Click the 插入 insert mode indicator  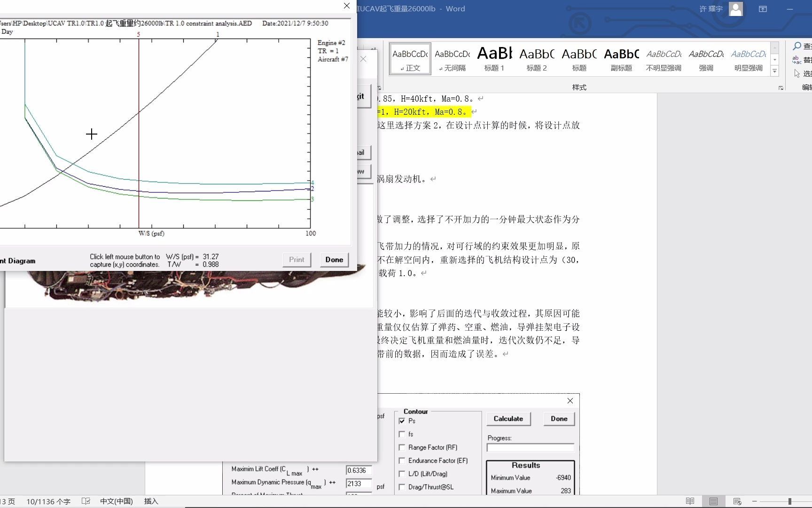point(151,501)
